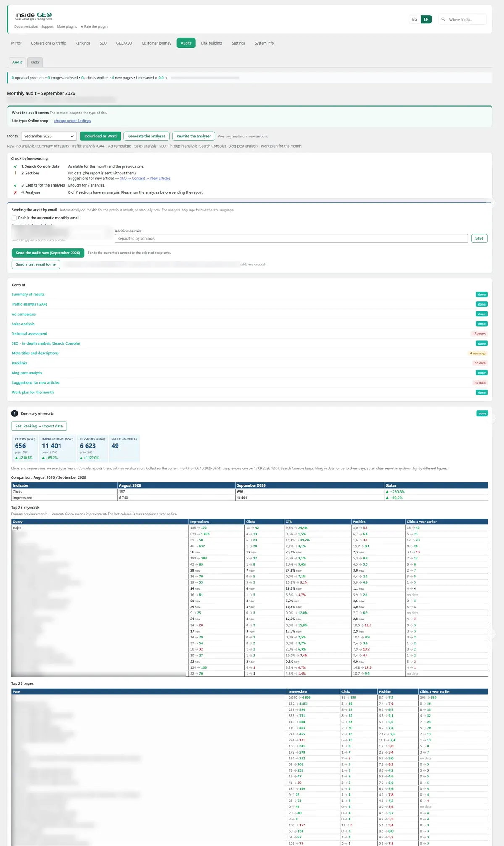Select the Audit sub-tab

tap(17, 62)
